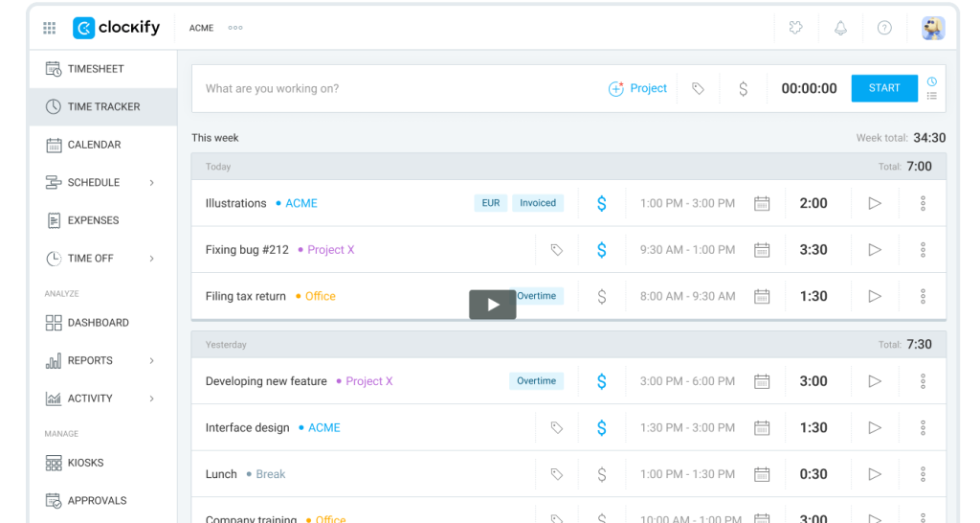Toggle billable dollar on Illustrations entry

[601, 203]
